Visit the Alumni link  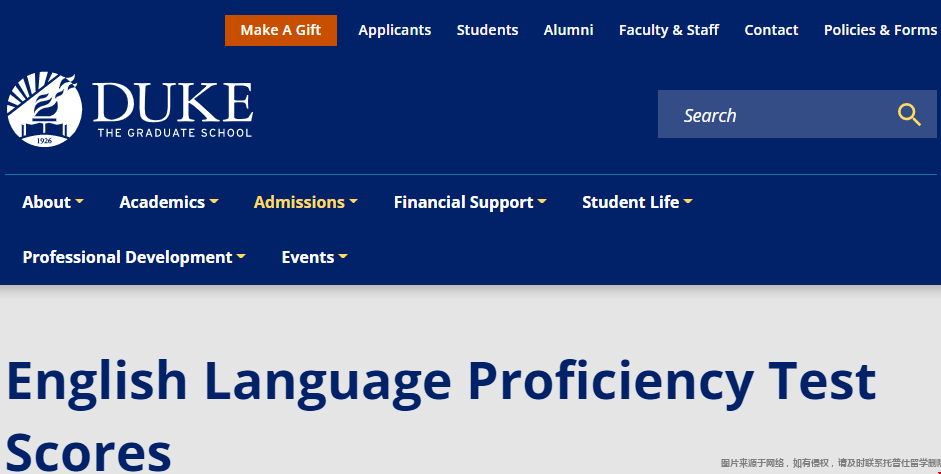(568, 30)
